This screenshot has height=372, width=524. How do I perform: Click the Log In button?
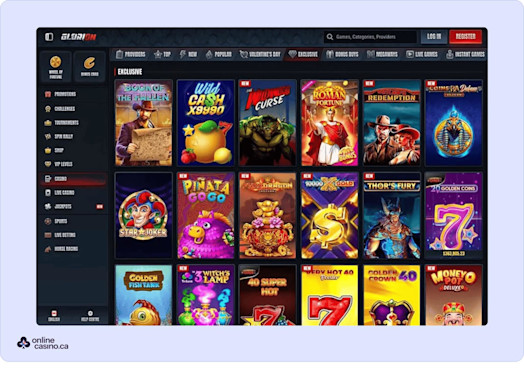click(x=434, y=36)
